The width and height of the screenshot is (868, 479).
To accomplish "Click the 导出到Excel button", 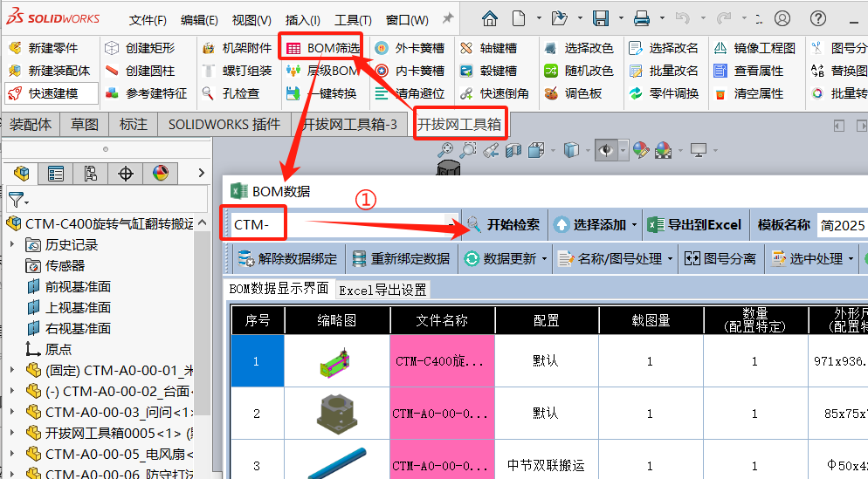I will 695,225.
